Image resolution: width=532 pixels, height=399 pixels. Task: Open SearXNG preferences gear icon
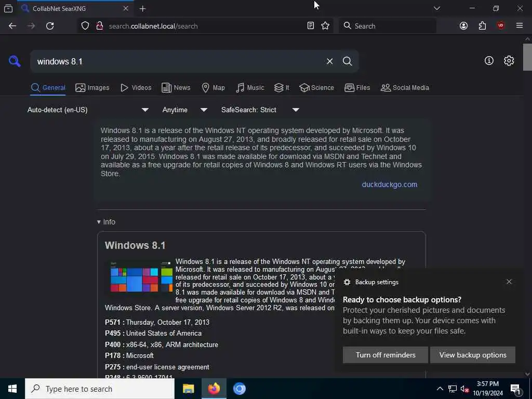[509, 61]
